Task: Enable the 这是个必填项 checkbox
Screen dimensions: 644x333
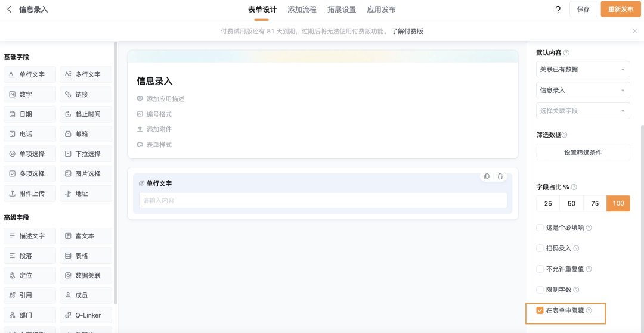Action: pos(540,228)
